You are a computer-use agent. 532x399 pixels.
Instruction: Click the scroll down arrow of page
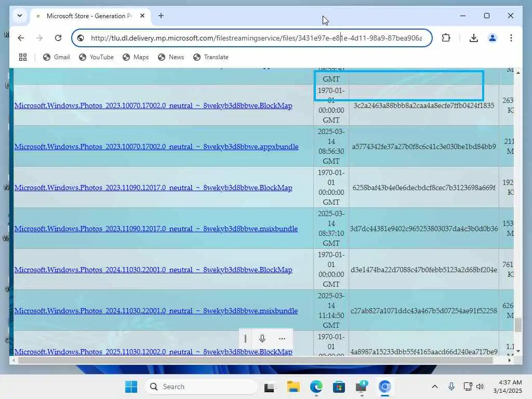click(x=518, y=351)
